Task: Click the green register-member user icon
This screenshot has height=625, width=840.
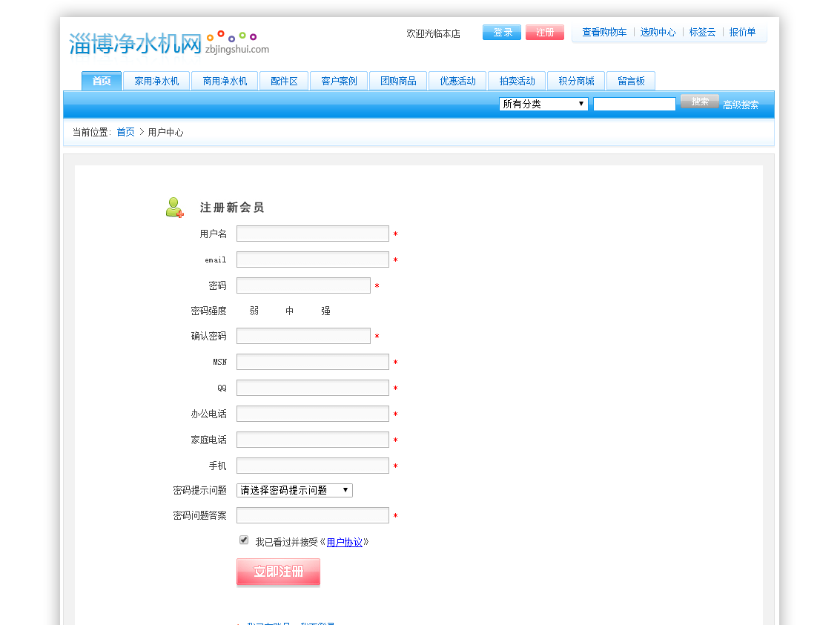Action: pyautogui.click(x=175, y=208)
